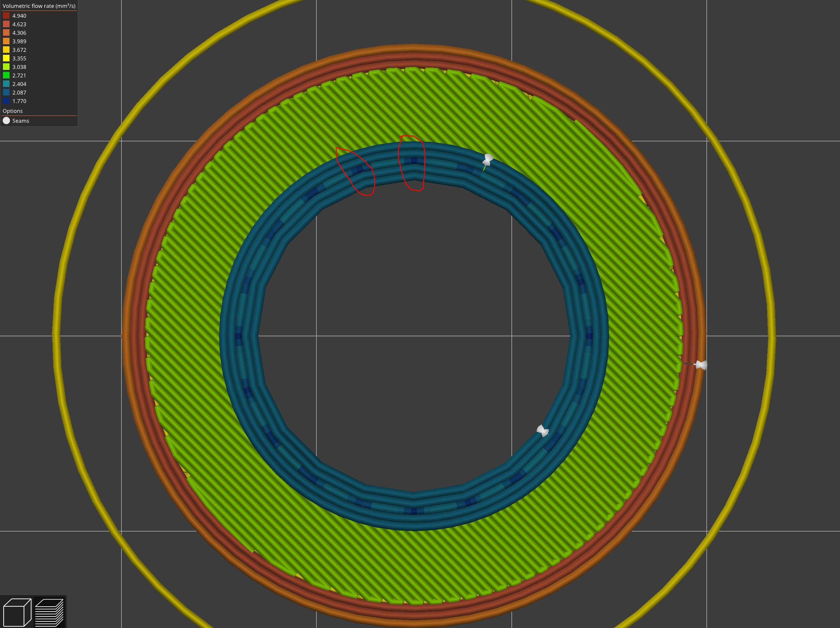Click the 2.404 flow rate color swatch
Viewport: 840px width, 628px height.
[x=7, y=84]
